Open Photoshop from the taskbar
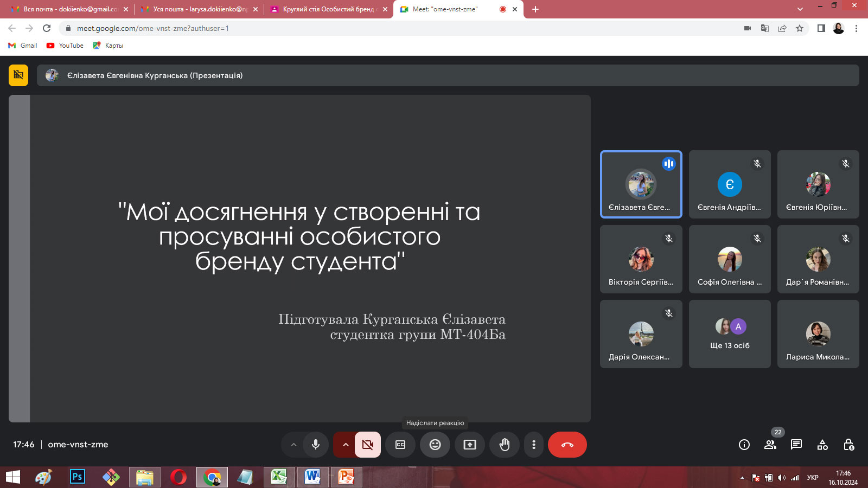The width and height of the screenshot is (868, 488). click(x=78, y=477)
